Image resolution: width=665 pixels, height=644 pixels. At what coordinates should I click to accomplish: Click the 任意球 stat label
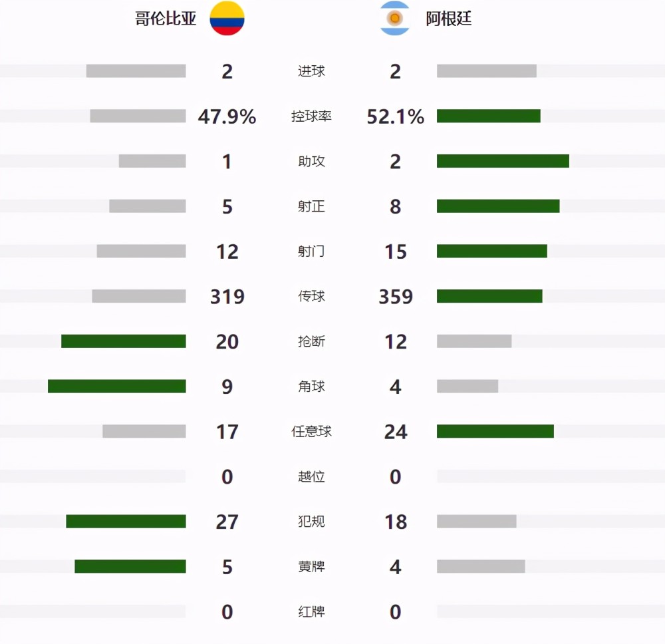pyautogui.click(x=311, y=431)
